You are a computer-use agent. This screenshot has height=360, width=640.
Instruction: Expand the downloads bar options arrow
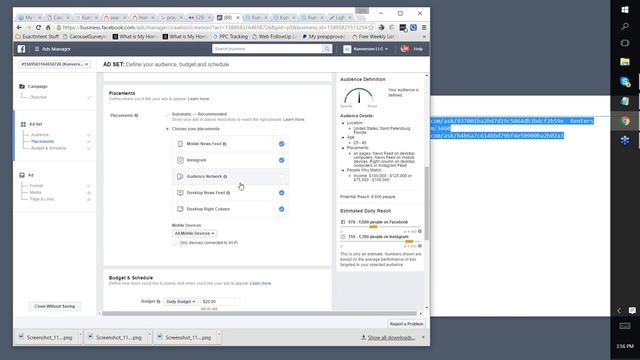pos(423,338)
